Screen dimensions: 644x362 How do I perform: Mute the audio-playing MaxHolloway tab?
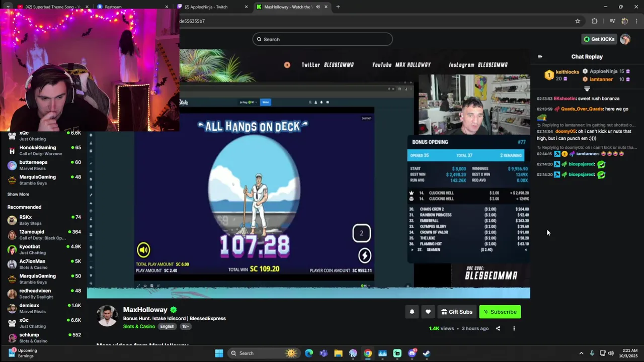(x=317, y=7)
